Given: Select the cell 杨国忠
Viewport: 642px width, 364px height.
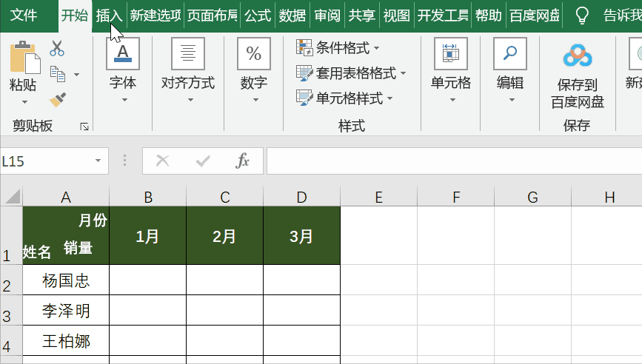Looking at the screenshot, I should (66, 280).
